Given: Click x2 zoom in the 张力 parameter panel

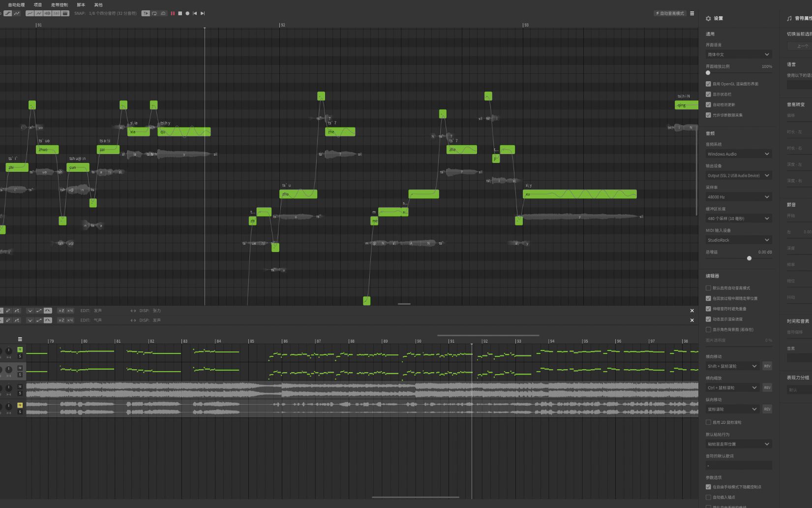Looking at the screenshot, I should click(x=61, y=311).
